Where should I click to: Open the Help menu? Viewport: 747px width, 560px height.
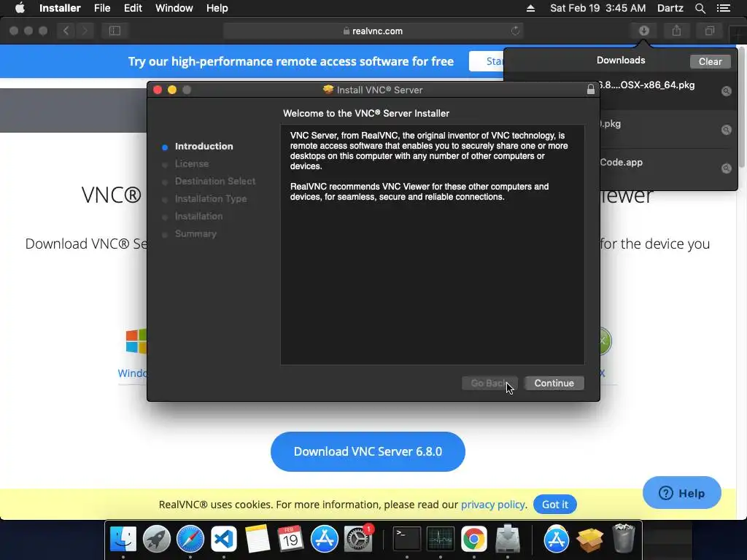pos(217,8)
